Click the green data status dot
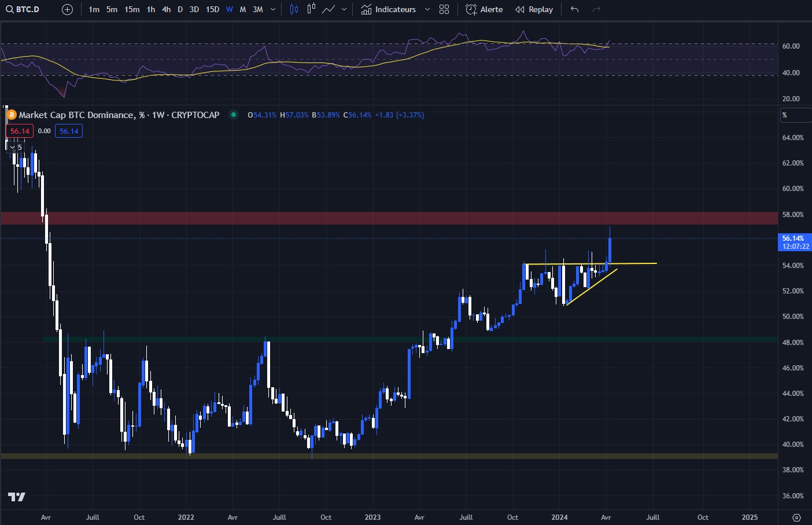 (x=234, y=115)
